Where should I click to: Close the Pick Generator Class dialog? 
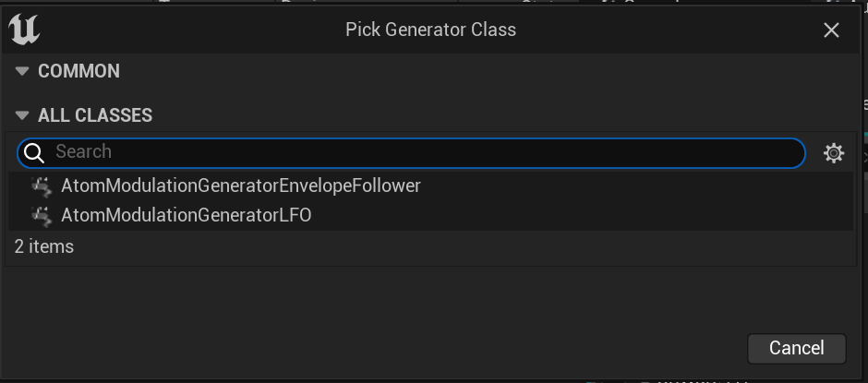831,30
